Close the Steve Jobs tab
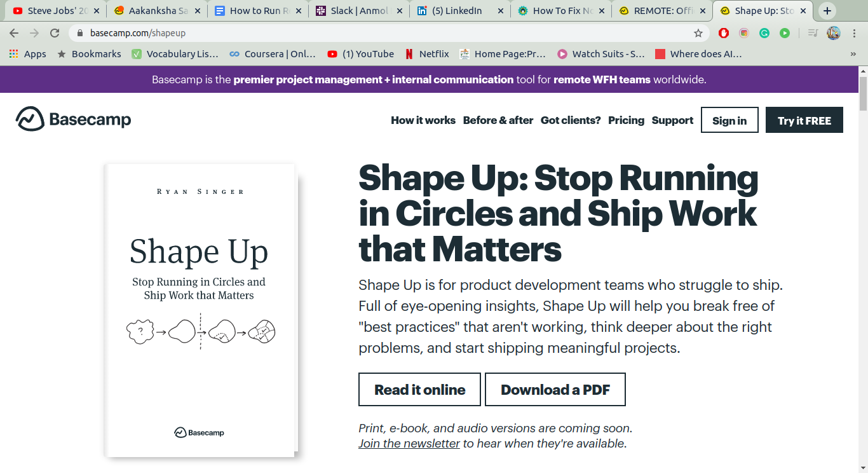The height and width of the screenshot is (473, 868). coord(97,11)
